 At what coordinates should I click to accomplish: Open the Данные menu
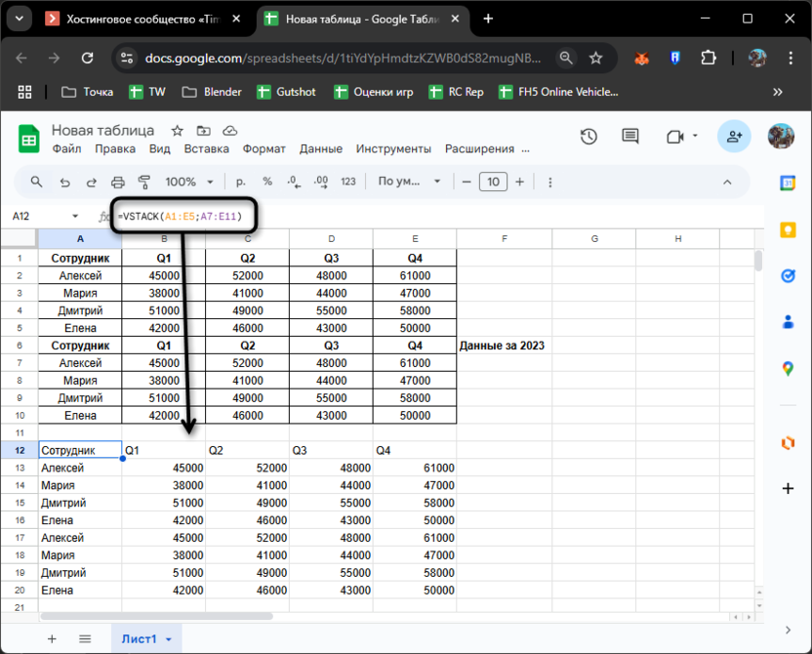[x=320, y=149]
